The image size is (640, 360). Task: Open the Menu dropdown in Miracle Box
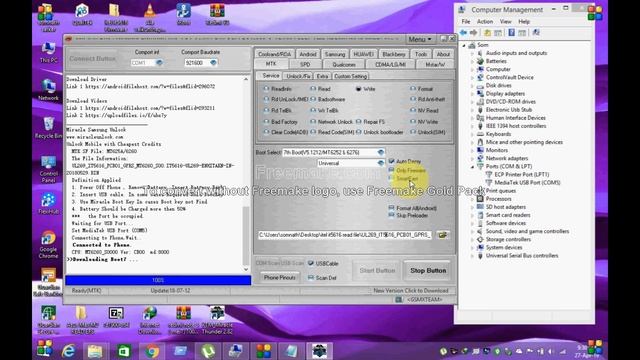(x=420, y=39)
